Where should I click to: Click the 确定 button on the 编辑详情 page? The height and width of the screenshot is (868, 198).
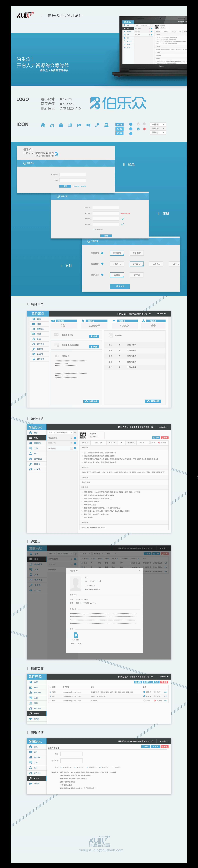146,746
